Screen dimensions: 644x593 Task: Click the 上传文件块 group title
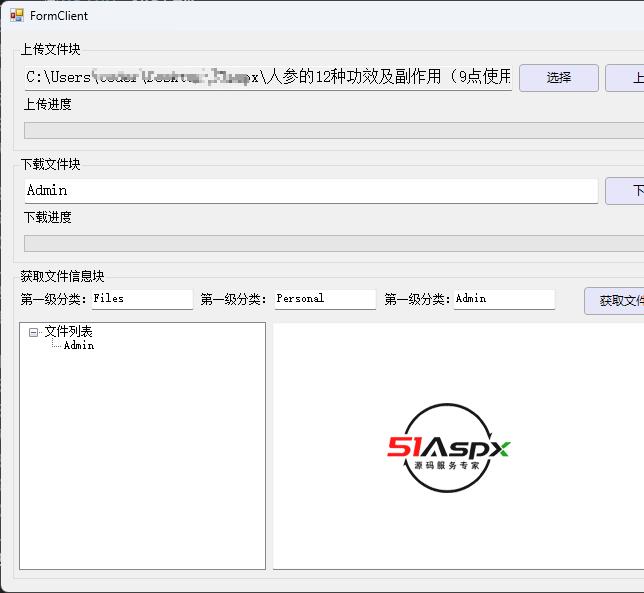(51, 49)
